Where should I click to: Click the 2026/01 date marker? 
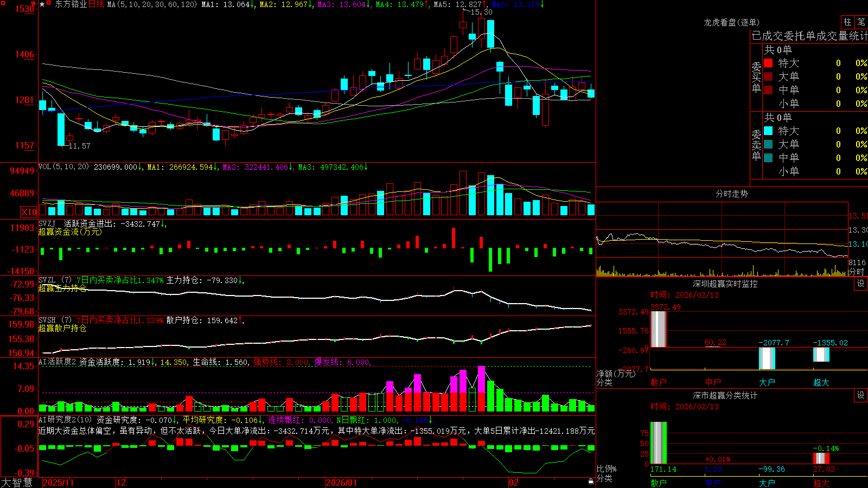pos(342,483)
